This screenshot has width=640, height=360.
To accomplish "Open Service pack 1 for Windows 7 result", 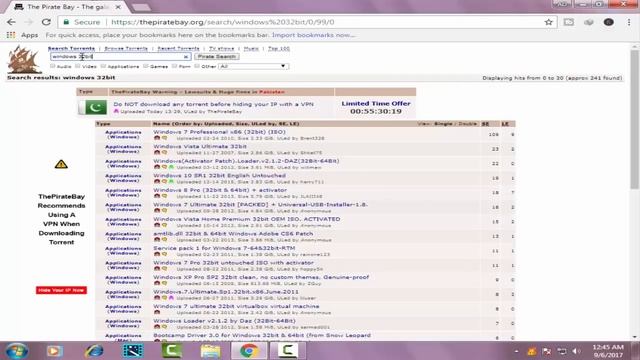I will point(224,248).
